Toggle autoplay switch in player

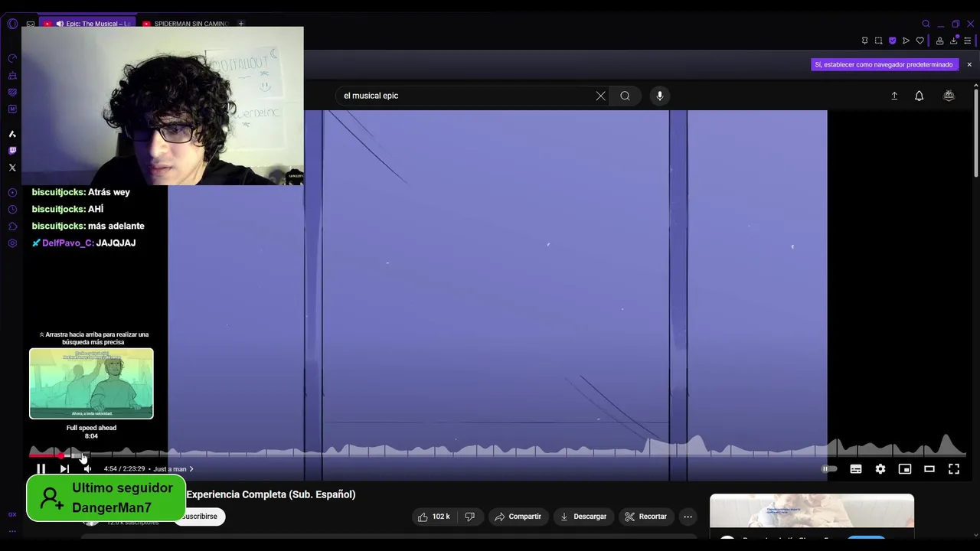click(830, 469)
